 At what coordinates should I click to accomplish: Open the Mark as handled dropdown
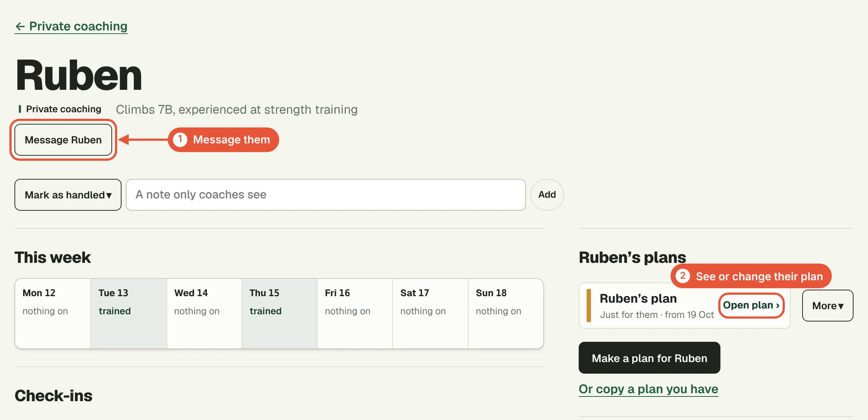68,195
